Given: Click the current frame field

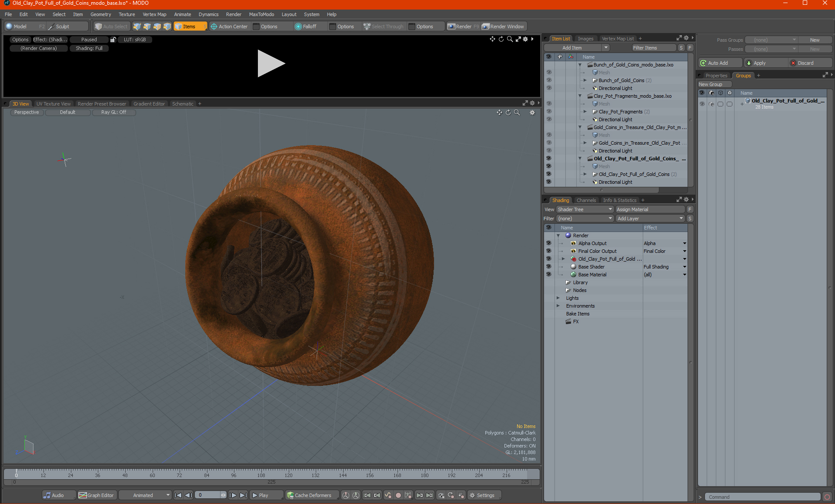Looking at the screenshot, I should (x=208, y=495).
